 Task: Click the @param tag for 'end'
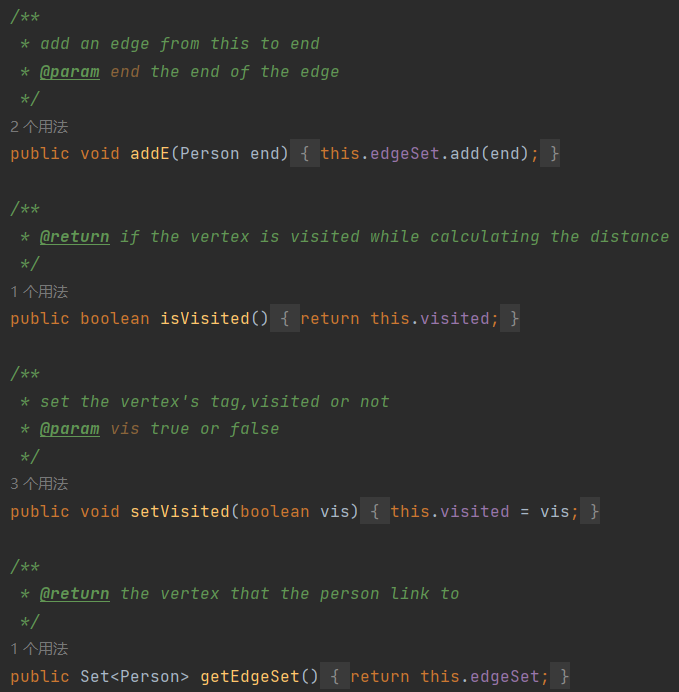70,72
